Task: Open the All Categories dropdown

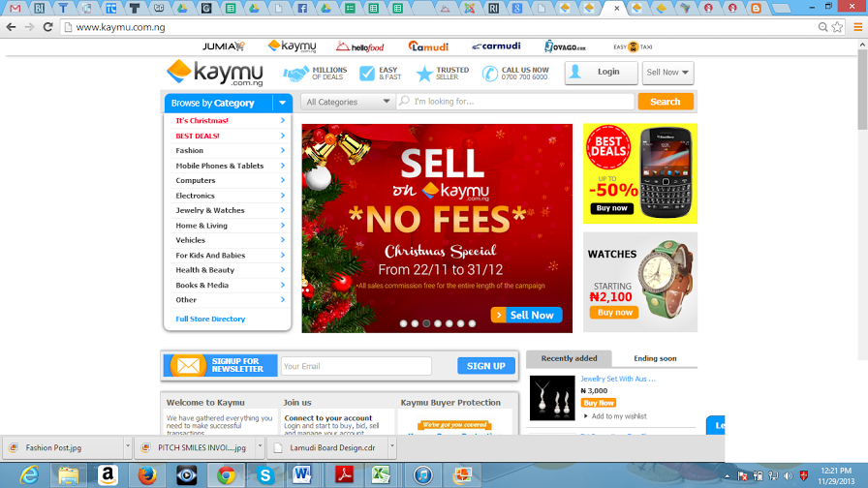Action: [348, 102]
